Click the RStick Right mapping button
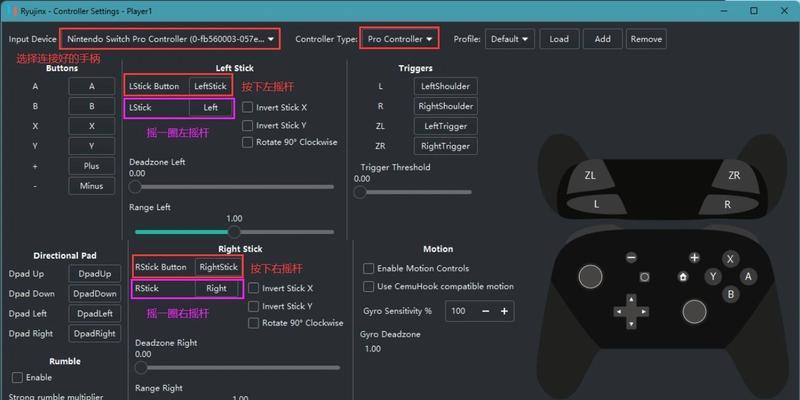The image size is (800, 400). tap(216, 288)
